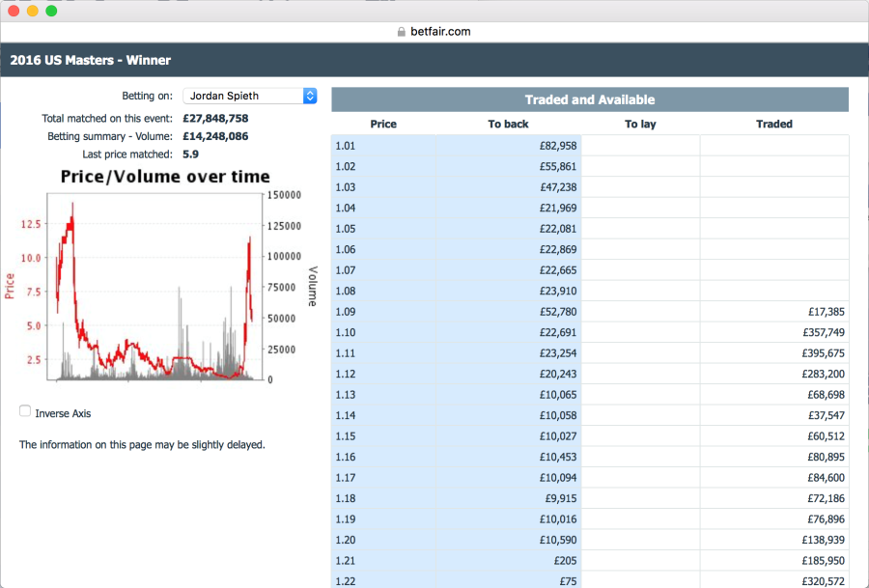Screen dimensions: 869x588
Task: Click the £21,969 to back amount
Action: 558,208
